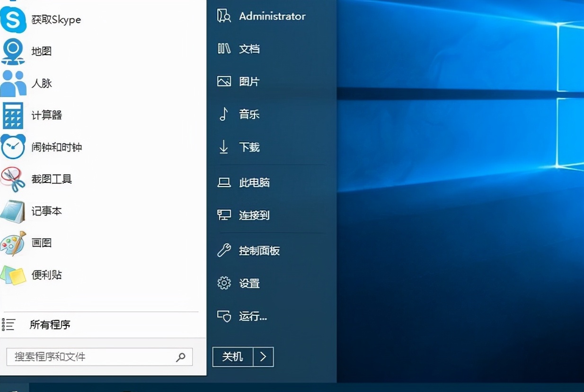Launch the 截图工具 scissors icon
Image resolution: width=584 pixels, height=392 pixels.
(13, 179)
